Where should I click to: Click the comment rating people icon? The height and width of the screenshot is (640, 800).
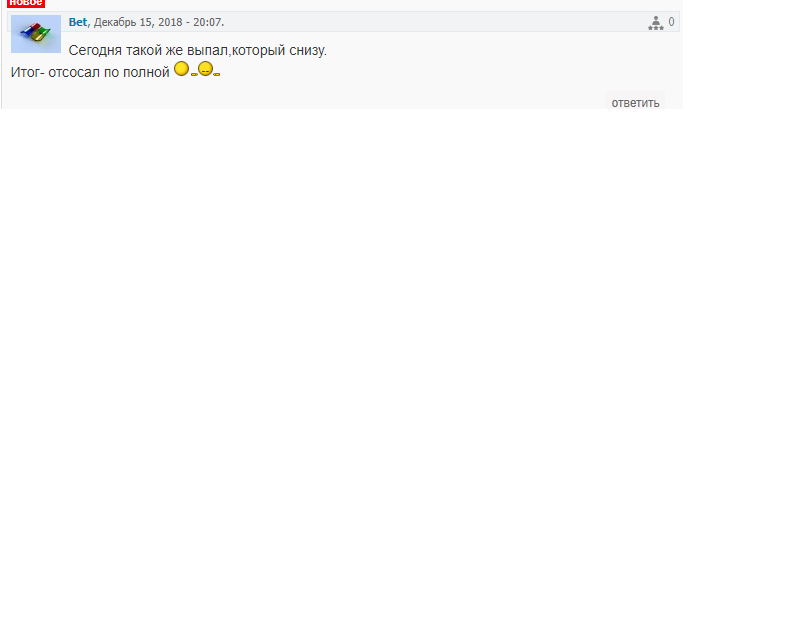[656, 23]
